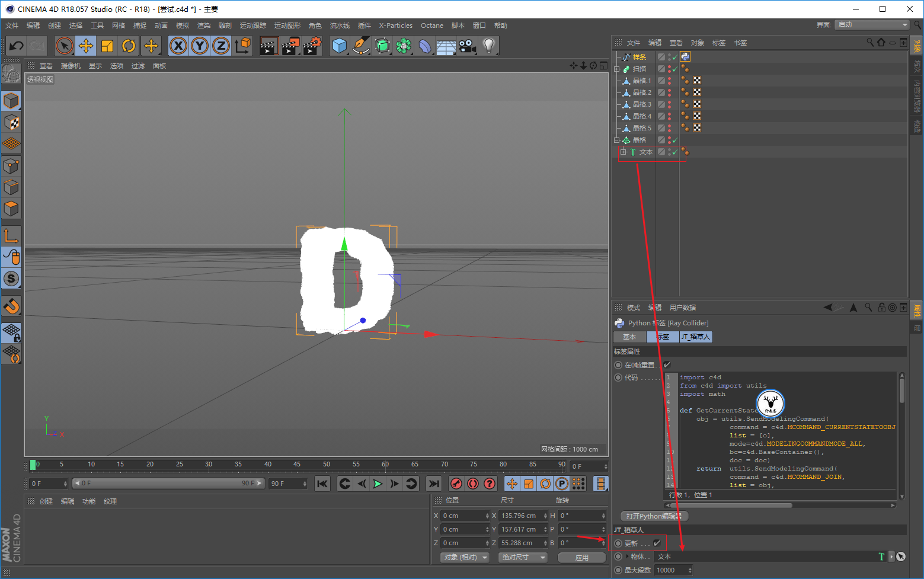This screenshot has width=924, height=579.
Task: Click the pick-object cursor icon beside 物体 field
Action: coord(901,556)
